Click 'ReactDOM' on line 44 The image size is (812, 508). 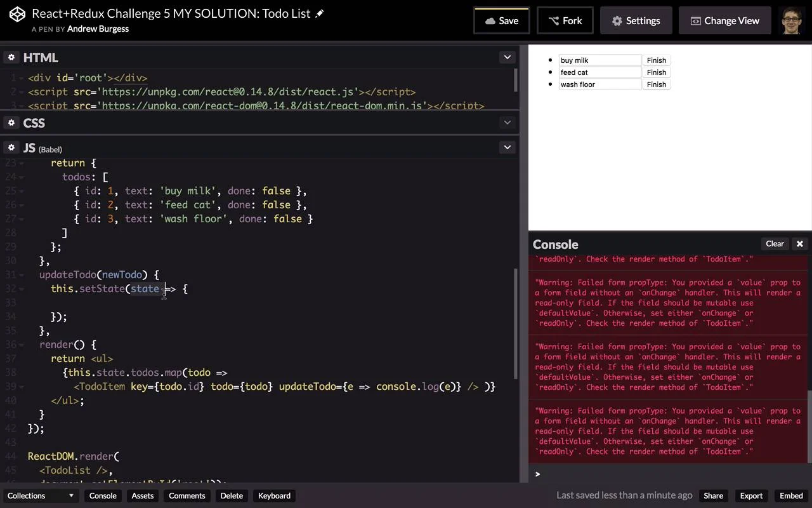[51, 457]
